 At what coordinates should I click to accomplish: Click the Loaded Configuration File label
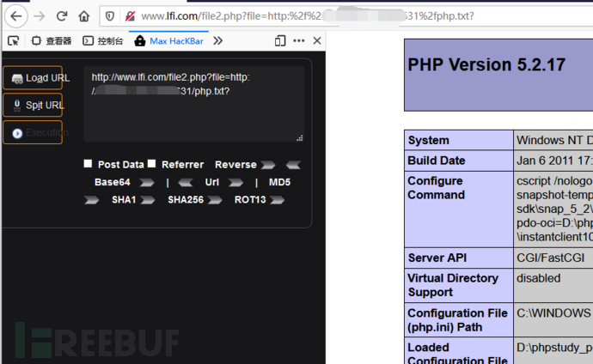click(x=457, y=354)
